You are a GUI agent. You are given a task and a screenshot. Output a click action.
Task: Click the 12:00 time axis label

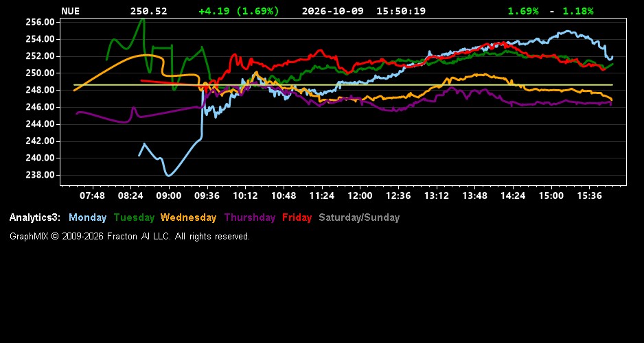(360, 196)
